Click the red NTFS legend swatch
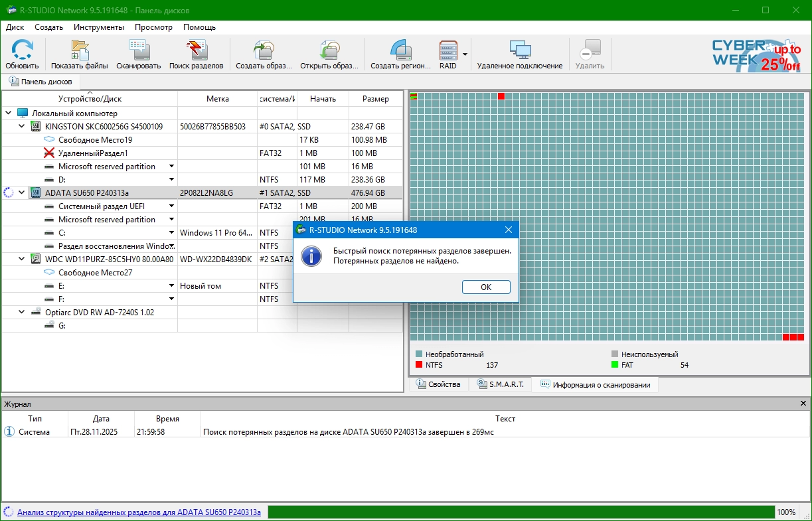 point(419,365)
